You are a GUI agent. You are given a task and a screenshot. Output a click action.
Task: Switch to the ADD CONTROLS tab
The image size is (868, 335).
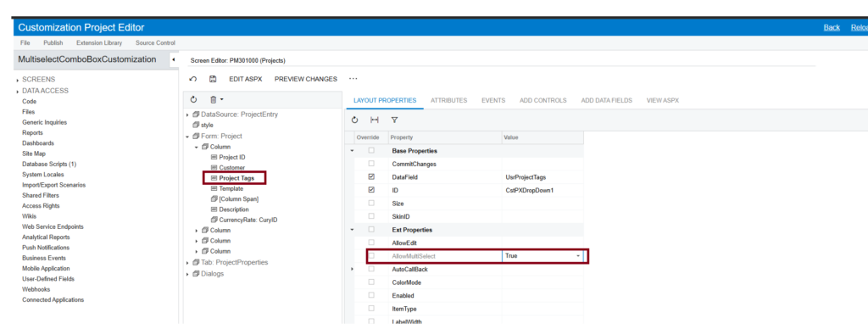(542, 100)
